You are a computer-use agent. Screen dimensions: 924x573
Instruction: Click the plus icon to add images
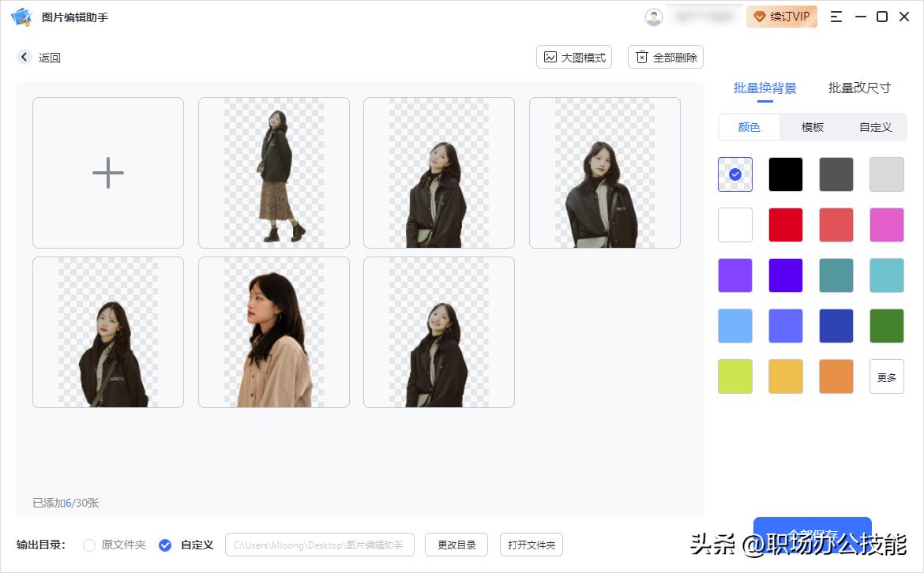pos(108,173)
